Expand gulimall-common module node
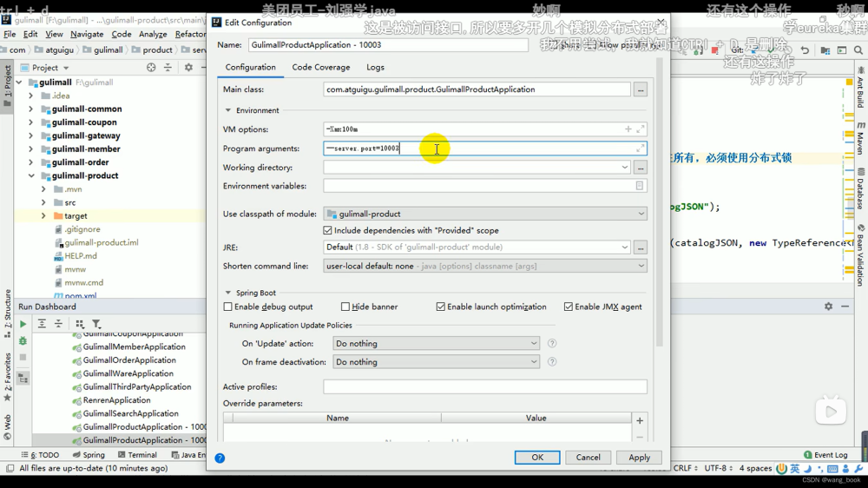 pyautogui.click(x=31, y=109)
